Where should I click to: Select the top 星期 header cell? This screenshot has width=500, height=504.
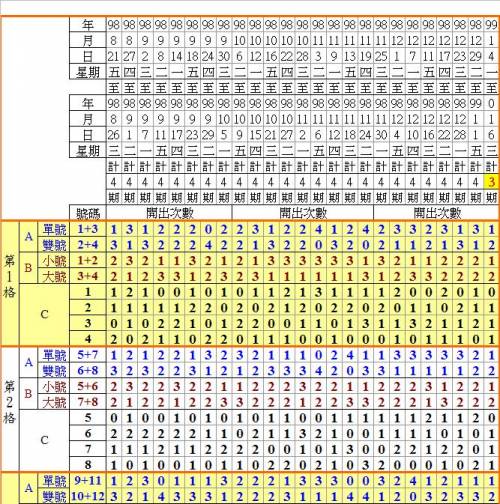point(88,72)
